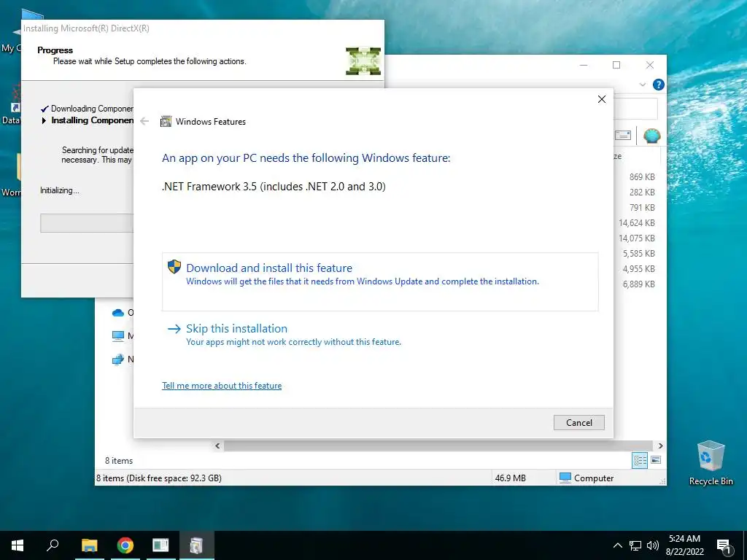The width and height of the screenshot is (747, 560).
Task: Select the 5,585 KB file size entry
Action: click(x=639, y=253)
